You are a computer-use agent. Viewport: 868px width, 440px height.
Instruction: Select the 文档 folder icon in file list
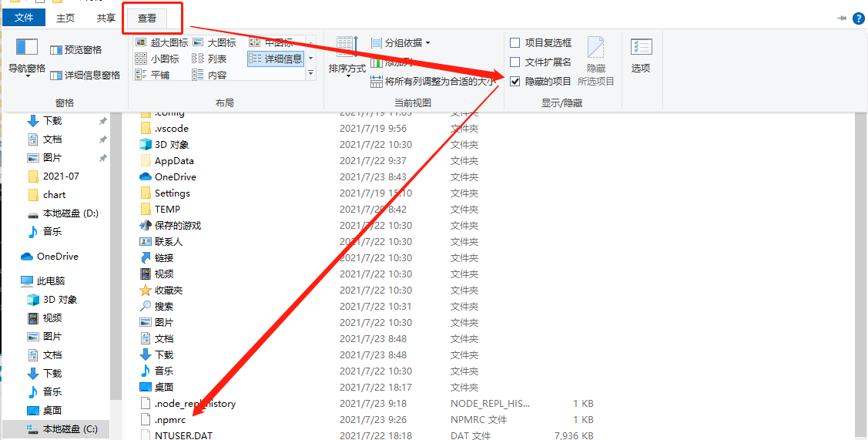(146, 338)
